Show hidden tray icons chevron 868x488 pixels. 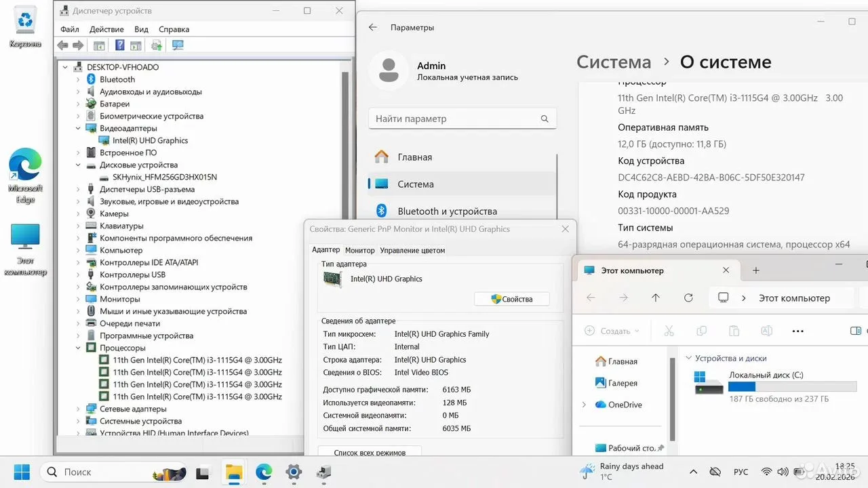pos(692,472)
